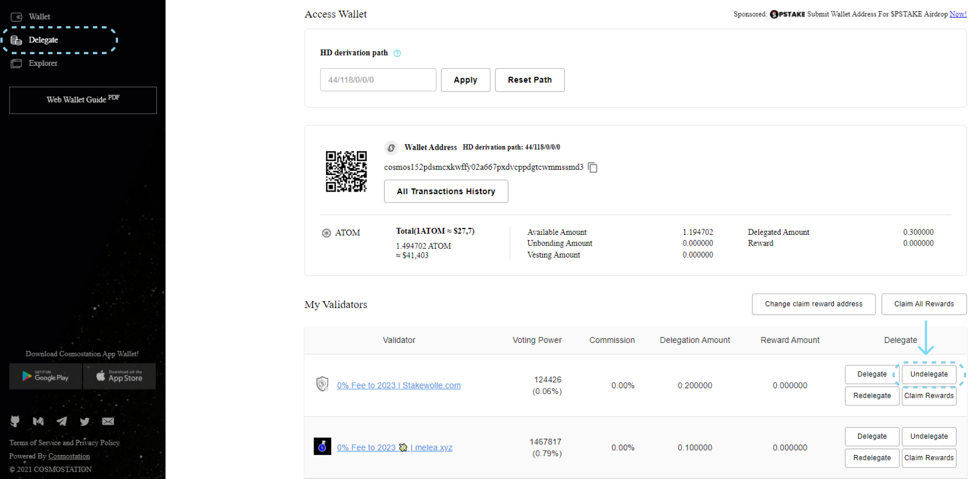Click the email envelope icon in footer
The height and width of the screenshot is (479, 980).
108,421
